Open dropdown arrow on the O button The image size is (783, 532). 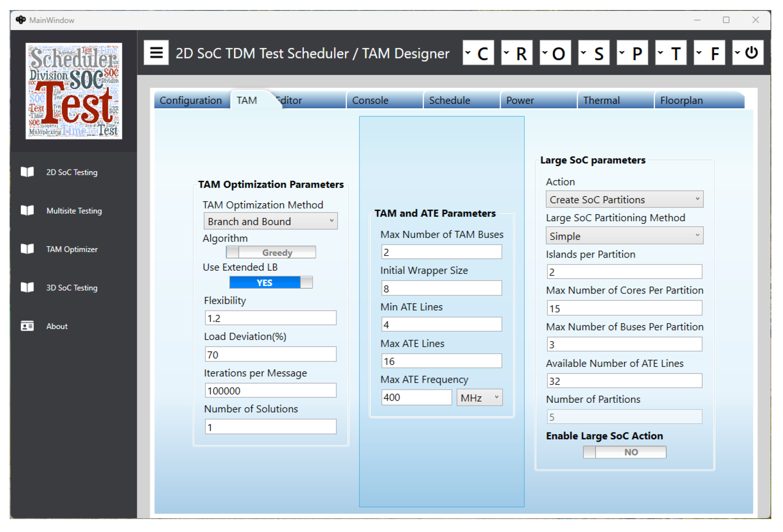[x=545, y=53]
